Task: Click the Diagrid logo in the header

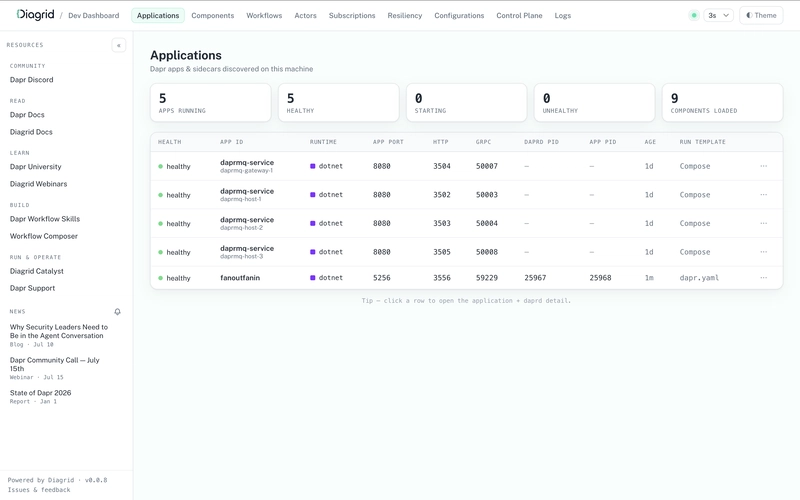Action: (x=35, y=15)
